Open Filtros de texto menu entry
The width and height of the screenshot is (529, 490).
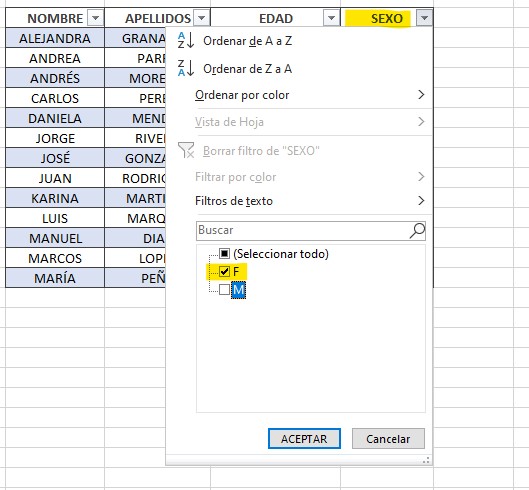(x=299, y=201)
